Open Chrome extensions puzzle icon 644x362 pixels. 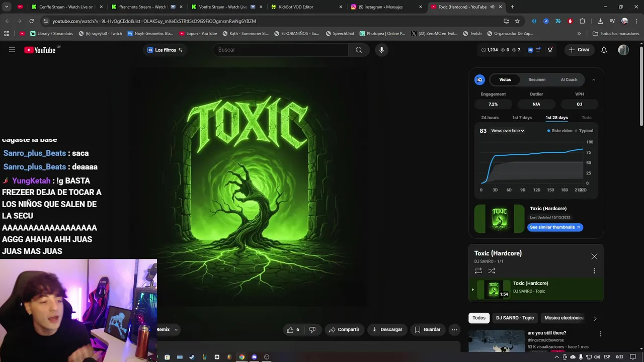(x=582, y=21)
